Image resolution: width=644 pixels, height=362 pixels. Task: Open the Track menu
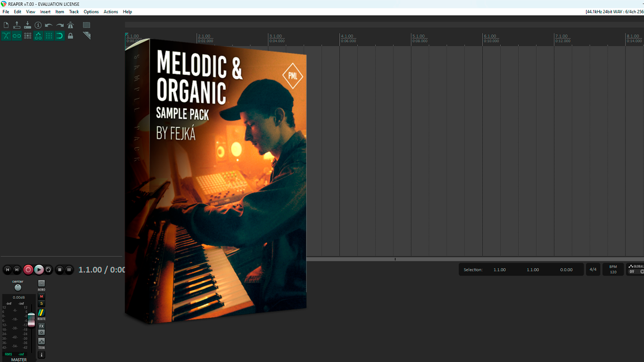pos(74,12)
